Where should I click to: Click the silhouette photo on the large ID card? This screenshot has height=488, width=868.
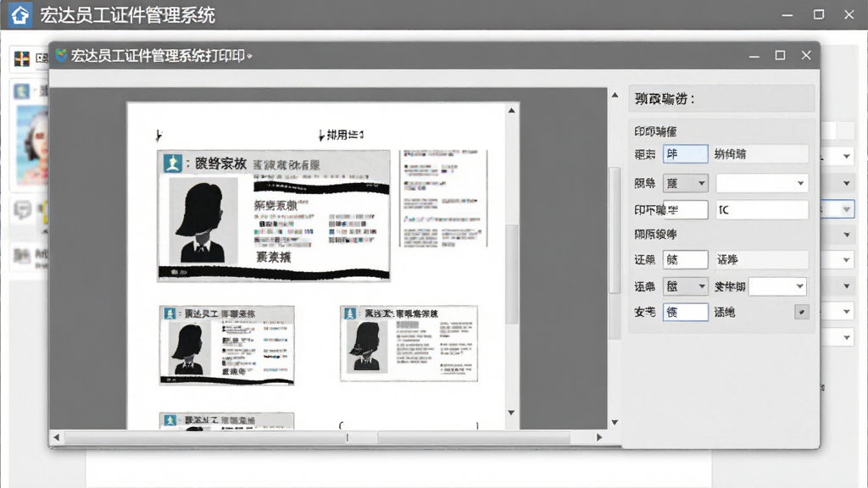[x=203, y=221]
